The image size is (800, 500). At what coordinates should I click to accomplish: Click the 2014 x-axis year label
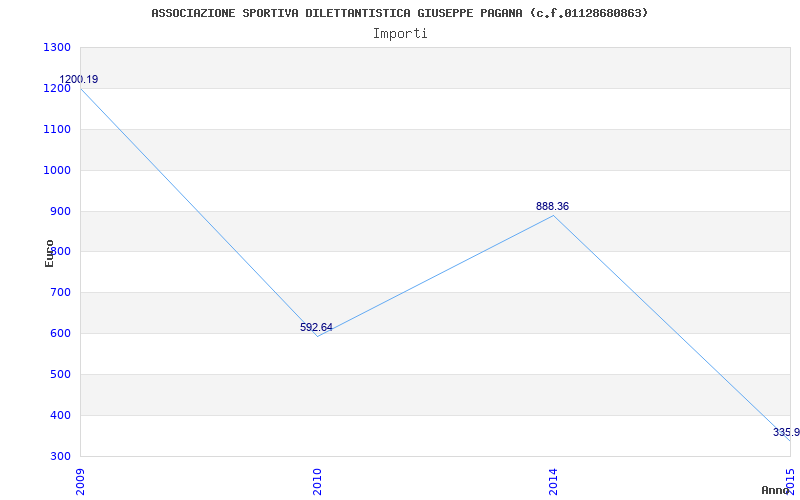point(554,481)
